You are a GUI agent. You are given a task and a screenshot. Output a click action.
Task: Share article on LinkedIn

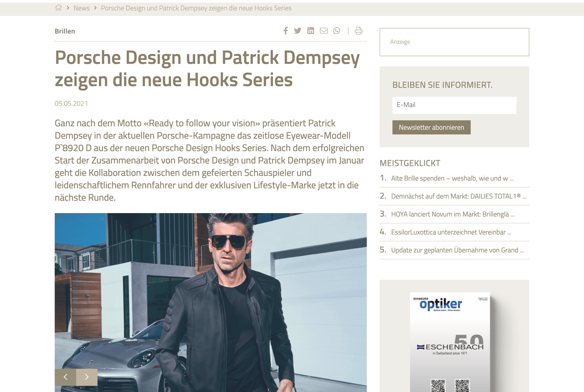coord(311,31)
